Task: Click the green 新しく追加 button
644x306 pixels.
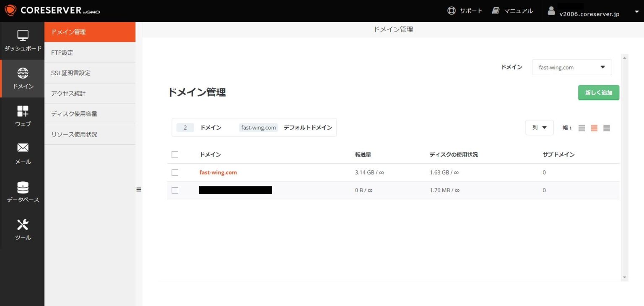Action: [598, 93]
